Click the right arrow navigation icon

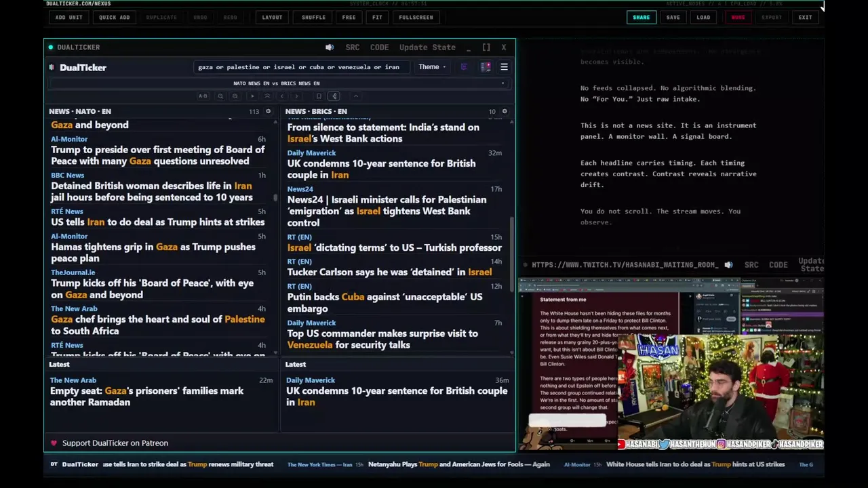pyautogui.click(x=296, y=96)
